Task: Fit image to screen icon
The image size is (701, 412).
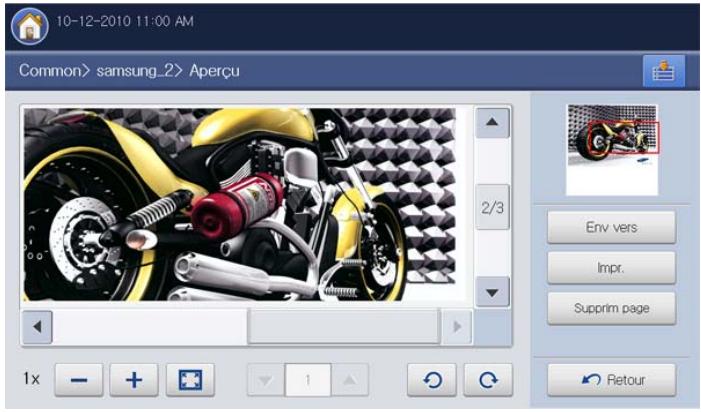Action: pos(190,380)
